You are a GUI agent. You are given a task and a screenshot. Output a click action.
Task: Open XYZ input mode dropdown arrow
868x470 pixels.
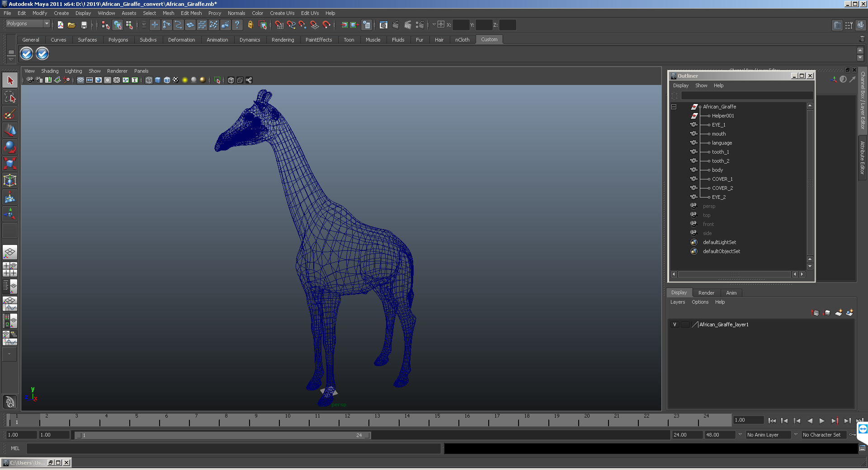pyautogui.click(x=434, y=25)
